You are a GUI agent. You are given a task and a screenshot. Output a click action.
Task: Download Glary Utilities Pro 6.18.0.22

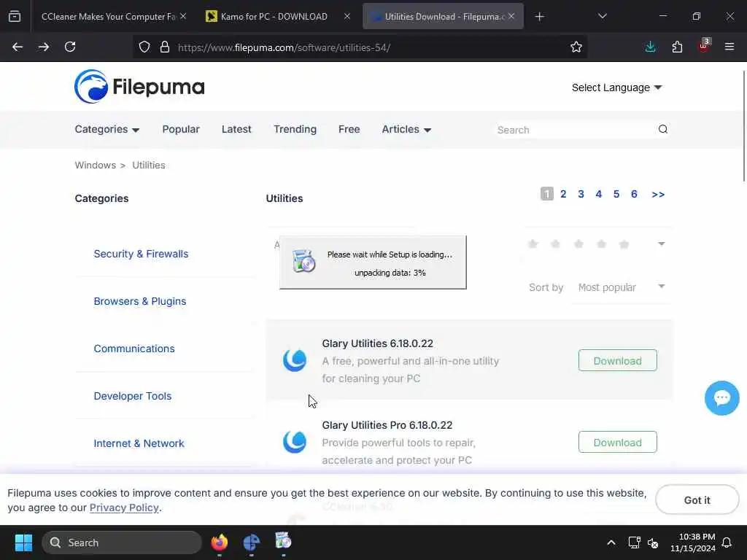[617, 443]
